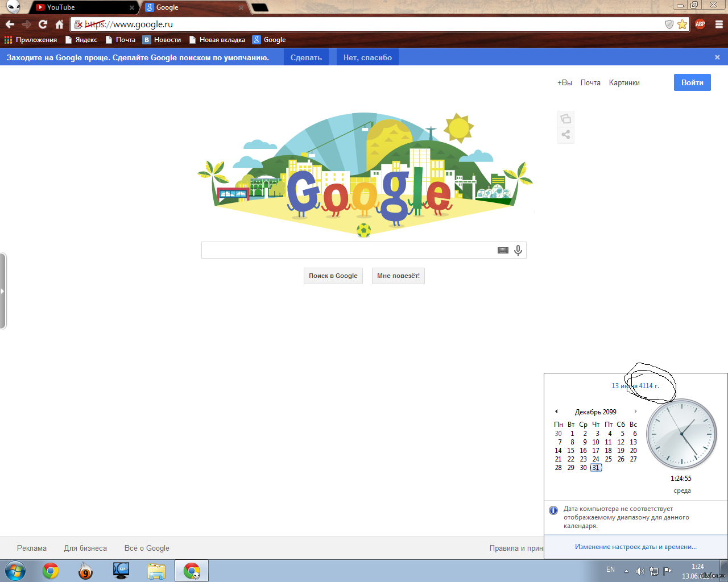The image size is (728, 582).
Task: Click the Adblock Plus (ABP) toolbar icon
Action: 700,24
